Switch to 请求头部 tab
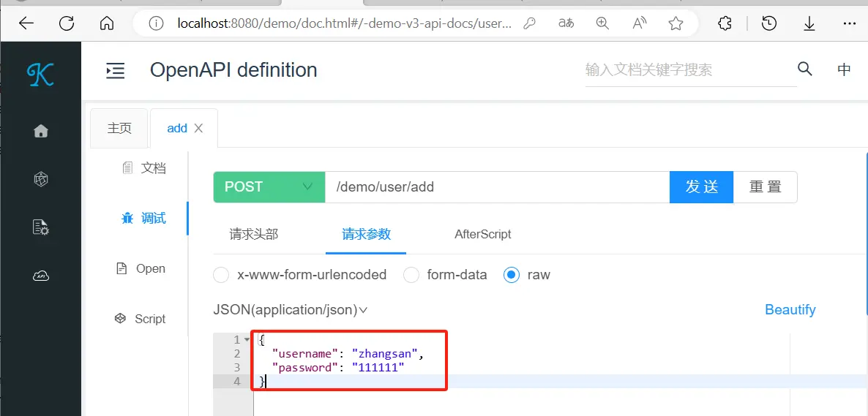 pyautogui.click(x=254, y=235)
